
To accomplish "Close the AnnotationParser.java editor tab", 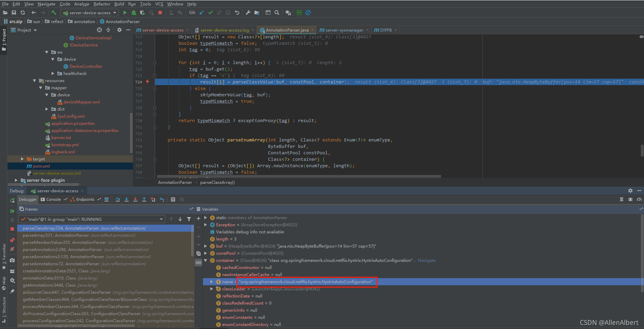I will point(312,30).
